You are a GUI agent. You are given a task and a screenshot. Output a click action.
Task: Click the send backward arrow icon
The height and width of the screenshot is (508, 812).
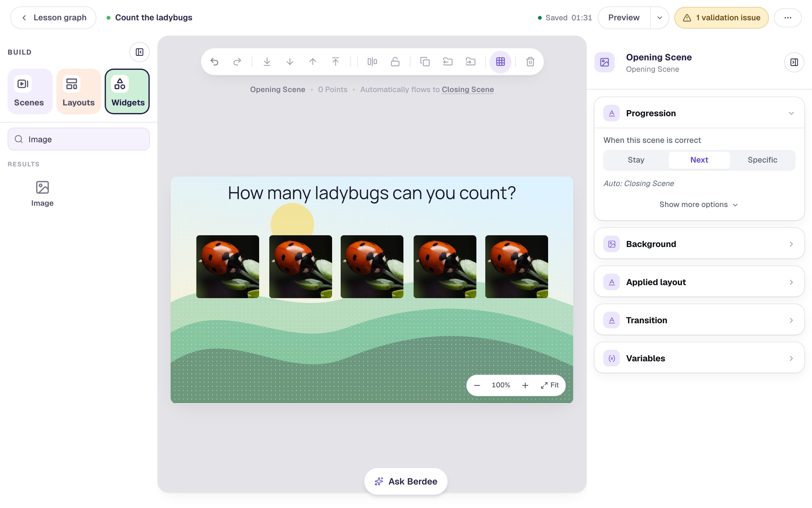pyautogui.click(x=290, y=62)
